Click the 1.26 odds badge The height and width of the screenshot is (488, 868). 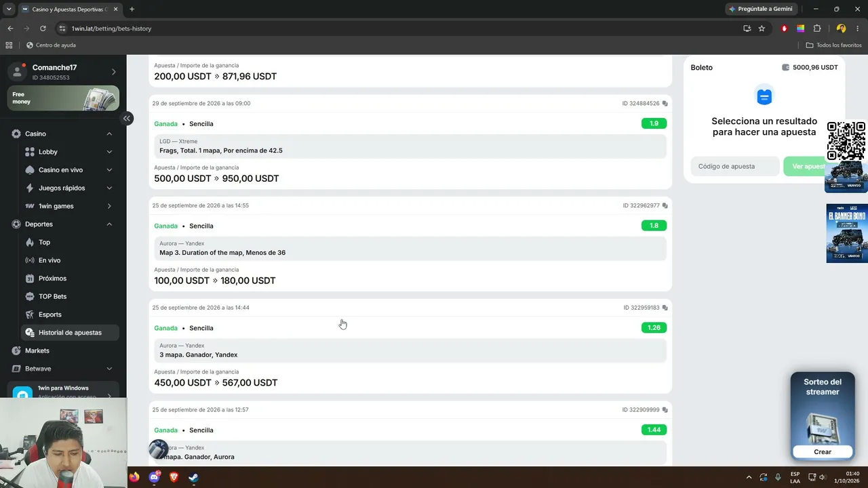(x=654, y=327)
